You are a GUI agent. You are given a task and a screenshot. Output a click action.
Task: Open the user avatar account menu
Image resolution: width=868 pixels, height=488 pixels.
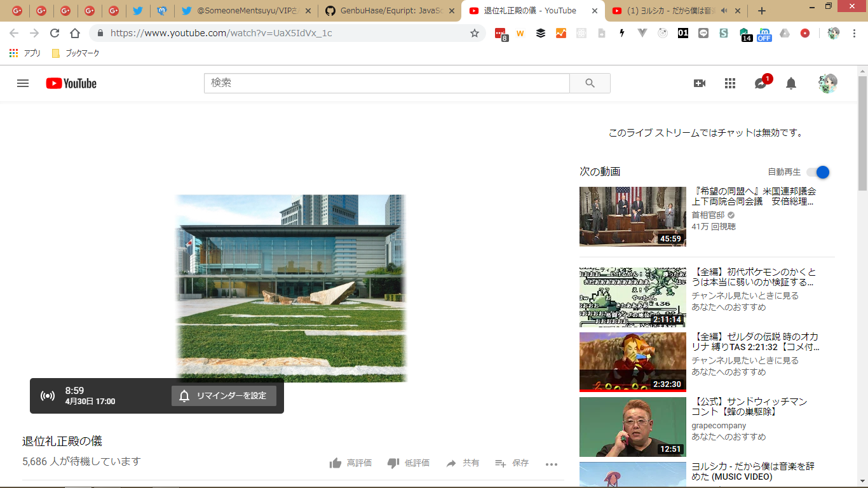tap(827, 83)
